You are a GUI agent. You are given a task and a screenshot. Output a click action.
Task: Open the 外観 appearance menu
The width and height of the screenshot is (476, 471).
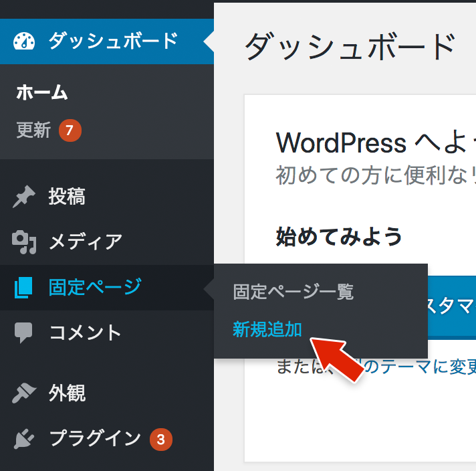(x=107, y=393)
